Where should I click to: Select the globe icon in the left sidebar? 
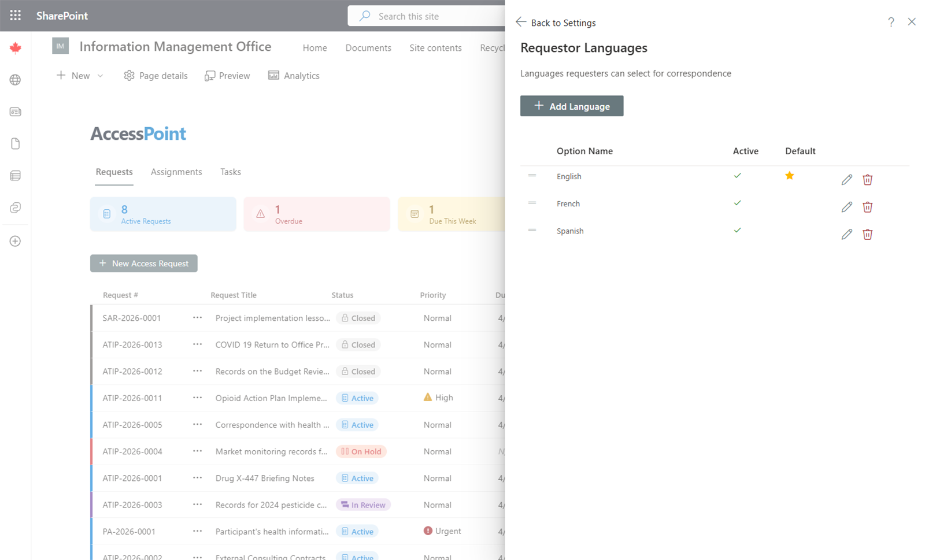click(15, 80)
